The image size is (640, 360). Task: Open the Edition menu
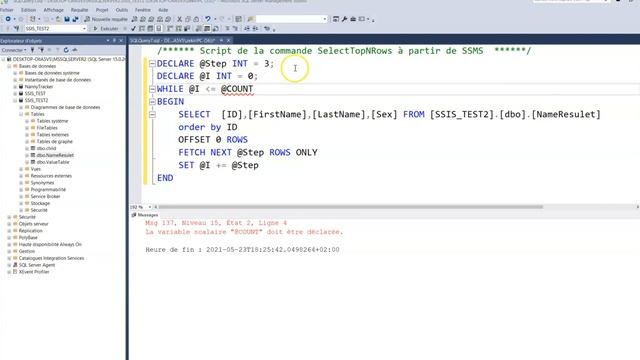click(x=28, y=10)
